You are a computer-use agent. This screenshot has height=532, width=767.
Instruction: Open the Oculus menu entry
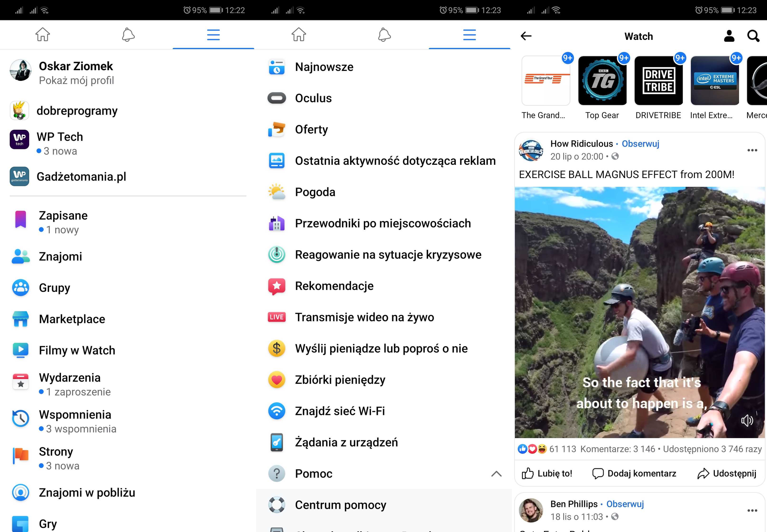[x=313, y=98]
